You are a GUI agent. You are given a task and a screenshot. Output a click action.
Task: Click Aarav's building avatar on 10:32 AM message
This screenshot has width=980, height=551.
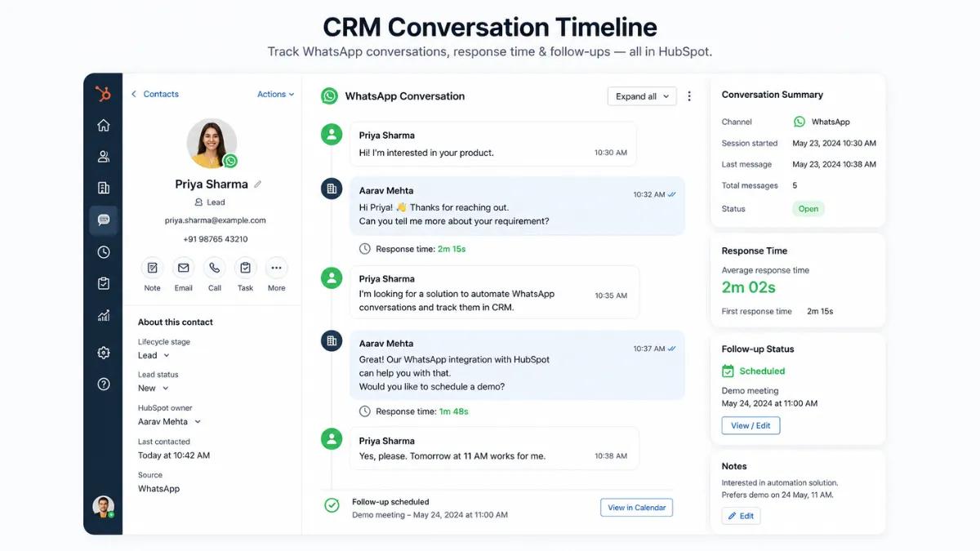tap(332, 189)
